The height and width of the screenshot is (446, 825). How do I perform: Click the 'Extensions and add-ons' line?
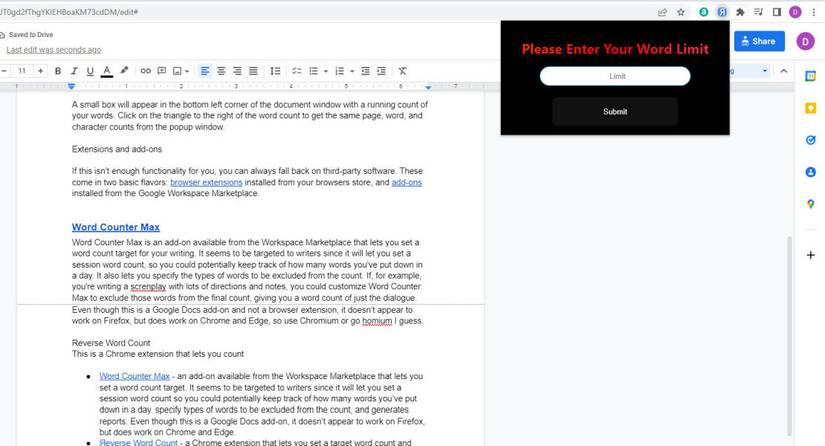tap(117, 149)
